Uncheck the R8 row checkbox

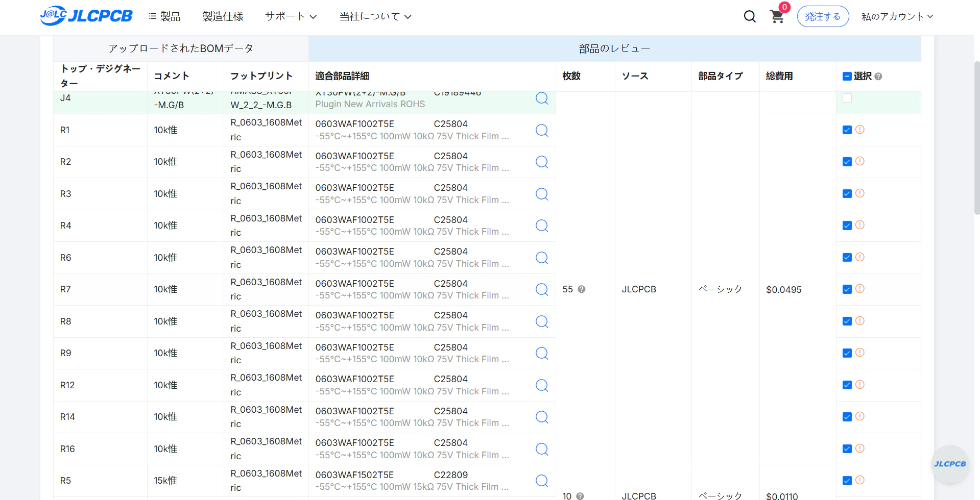[847, 321]
